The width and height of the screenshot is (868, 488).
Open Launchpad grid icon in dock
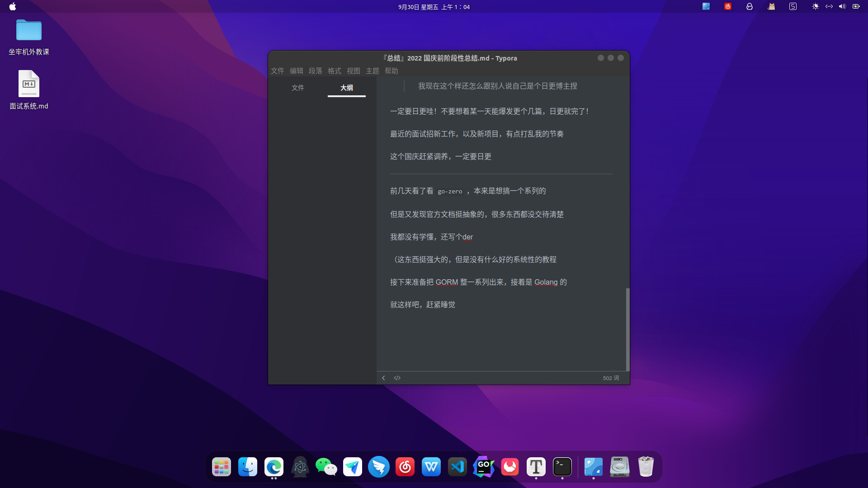pyautogui.click(x=222, y=467)
